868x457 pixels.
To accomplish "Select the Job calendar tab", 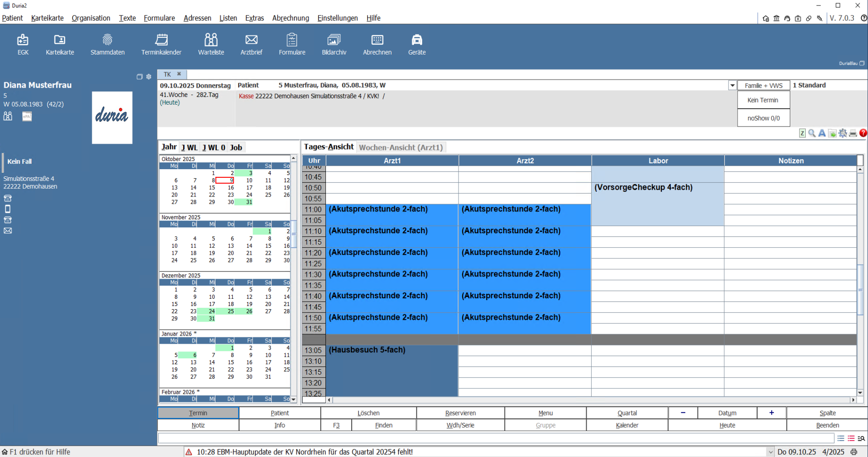I will [x=236, y=147].
